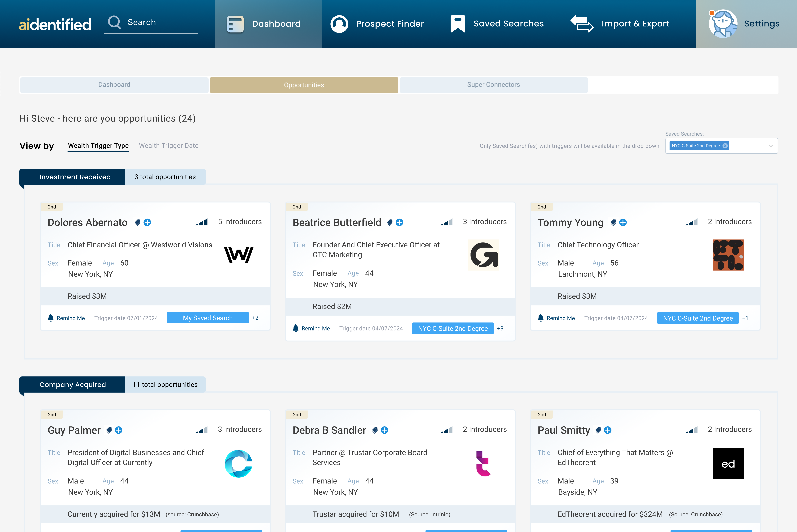Click plus icon next to Dolores Abernato

point(147,223)
